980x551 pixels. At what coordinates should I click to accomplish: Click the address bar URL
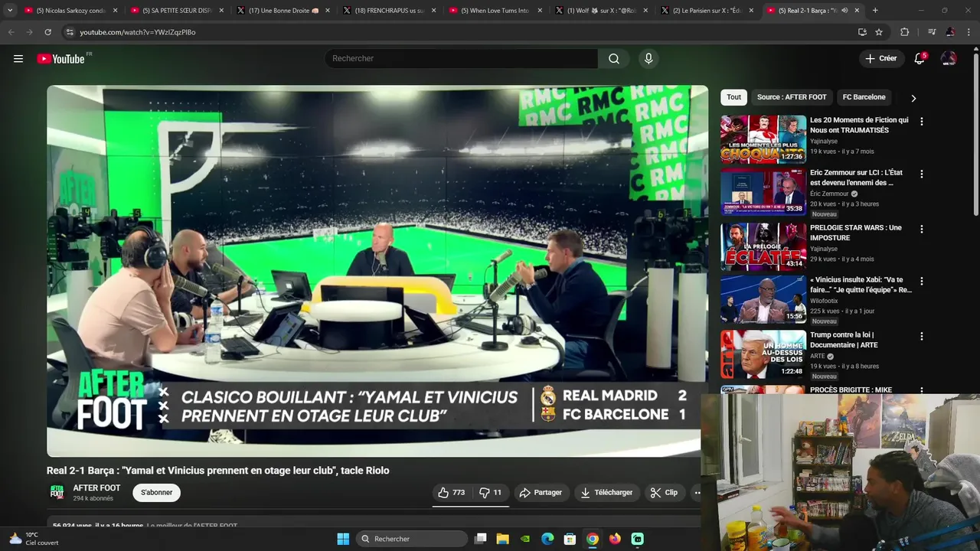[x=138, y=32]
